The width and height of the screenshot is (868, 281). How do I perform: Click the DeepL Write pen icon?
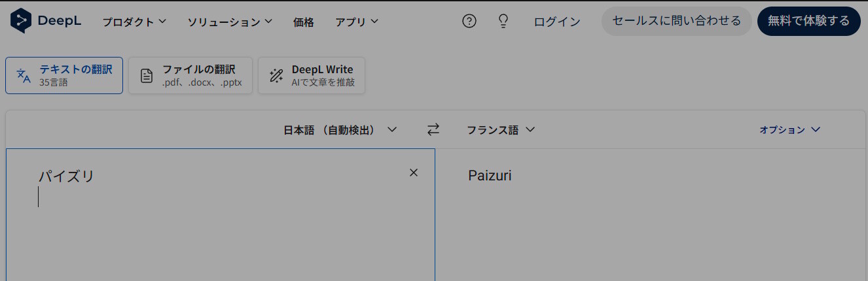pos(277,76)
